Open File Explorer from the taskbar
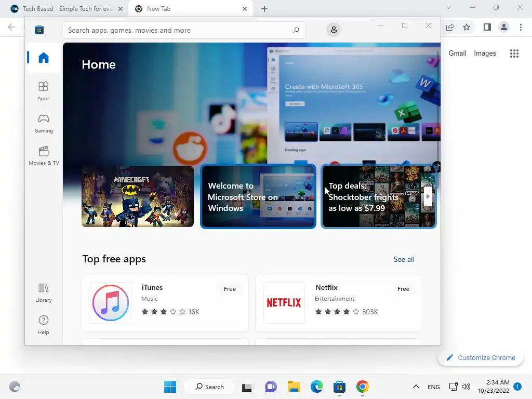 pos(294,387)
